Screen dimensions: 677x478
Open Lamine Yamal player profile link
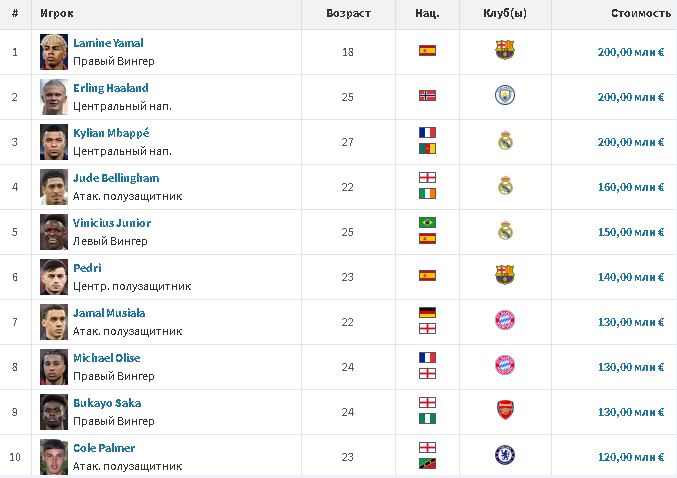[x=108, y=43]
